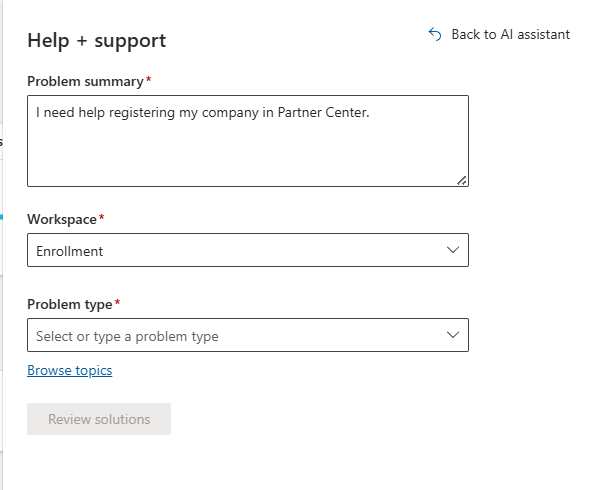Click the Browse topics link

click(69, 371)
